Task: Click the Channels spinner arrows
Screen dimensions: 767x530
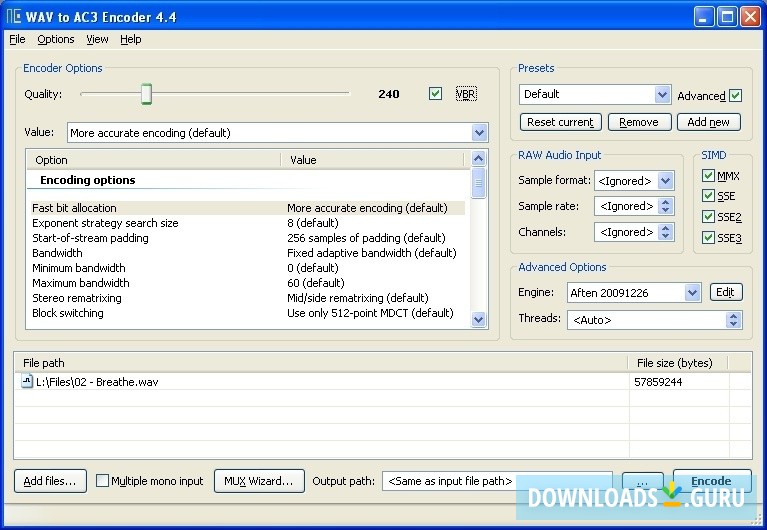Action: pyautogui.click(x=665, y=232)
